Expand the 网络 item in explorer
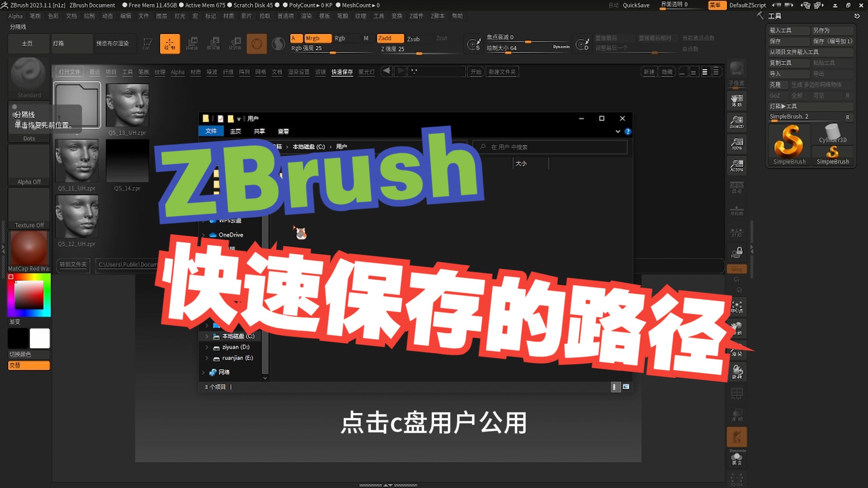868x488 pixels. tap(202, 372)
